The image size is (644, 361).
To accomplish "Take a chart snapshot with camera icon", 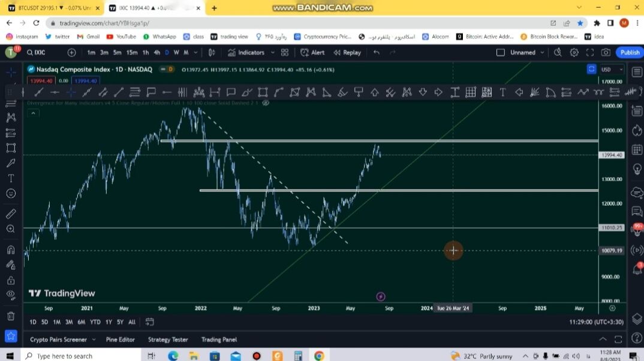I will 606,52.
